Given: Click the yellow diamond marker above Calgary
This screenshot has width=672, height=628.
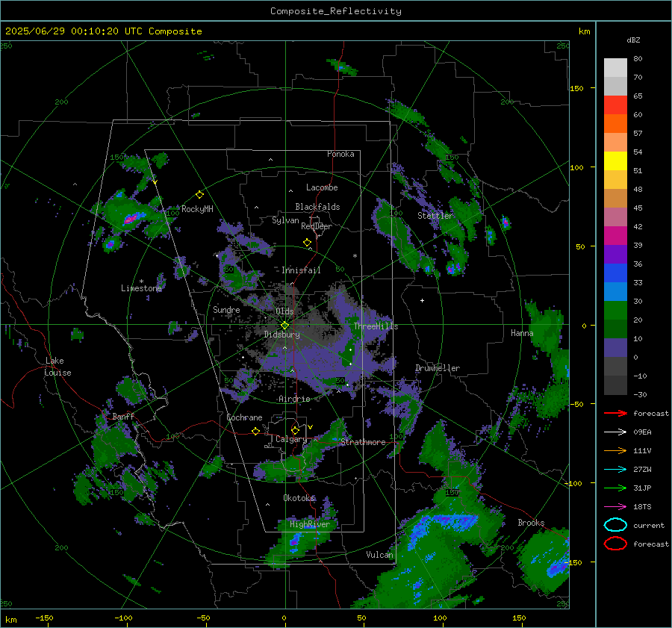Looking at the screenshot, I should coord(295,430).
